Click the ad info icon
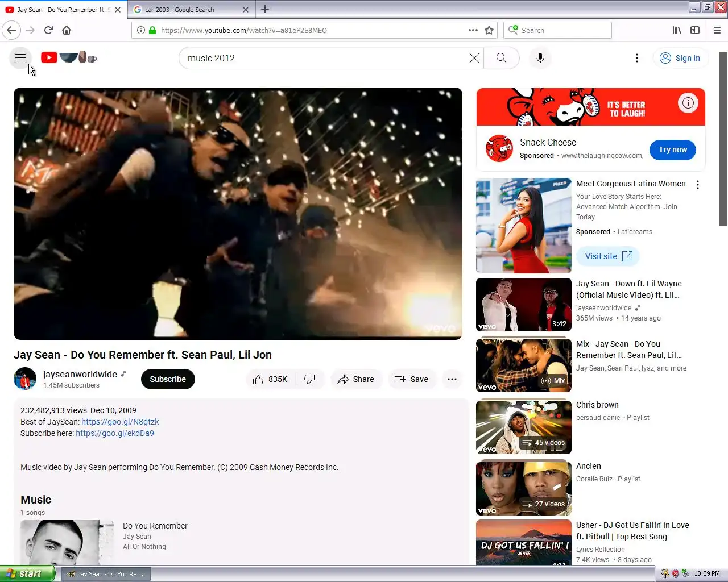Screen dimensions: 728x582 point(688,103)
